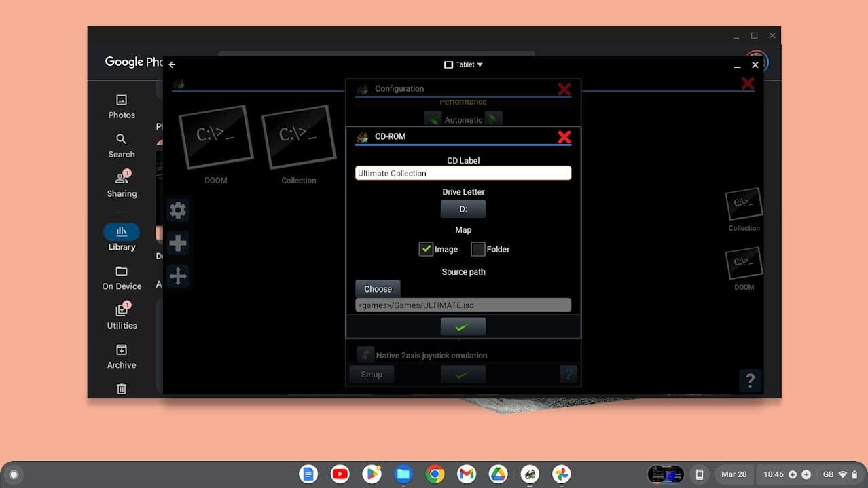The width and height of the screenshot is (868, 488).
Task: Check the Folder map checkbox
Action: [x=478, y=249]
